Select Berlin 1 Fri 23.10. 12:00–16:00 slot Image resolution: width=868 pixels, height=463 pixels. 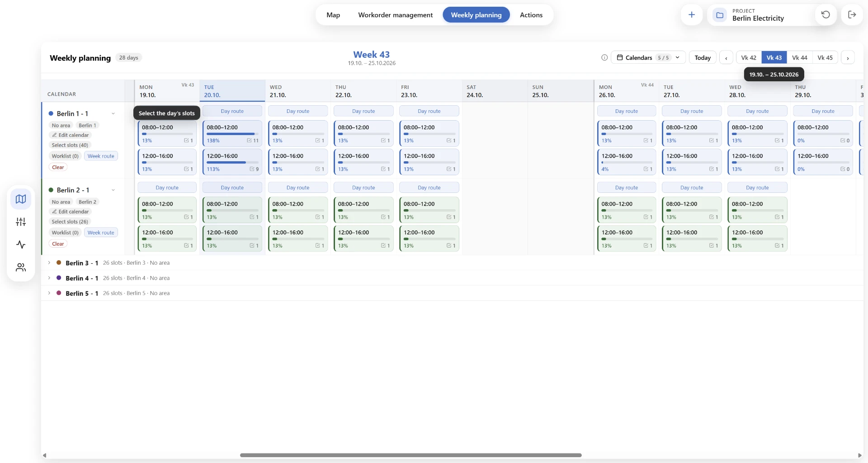coord(429,162)
